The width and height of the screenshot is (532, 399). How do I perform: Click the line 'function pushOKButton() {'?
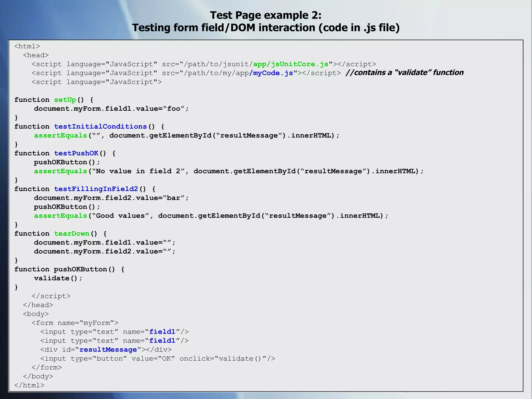pos(69,269)
